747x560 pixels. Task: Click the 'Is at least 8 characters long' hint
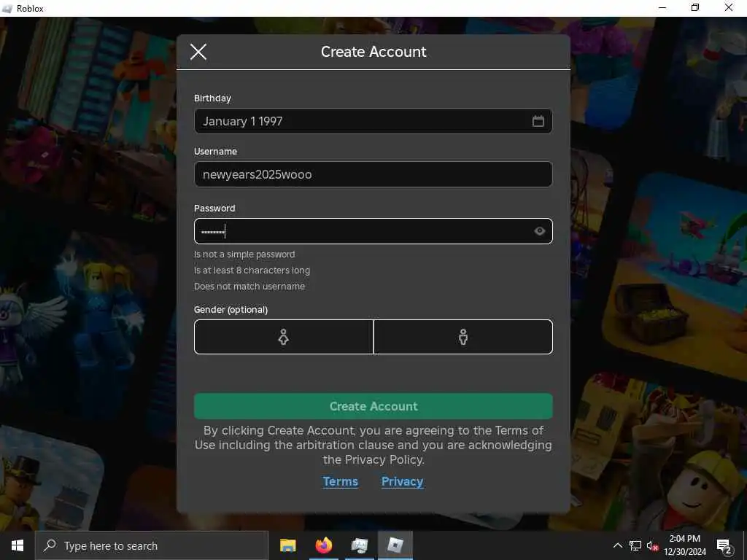[x=252, y=271]
